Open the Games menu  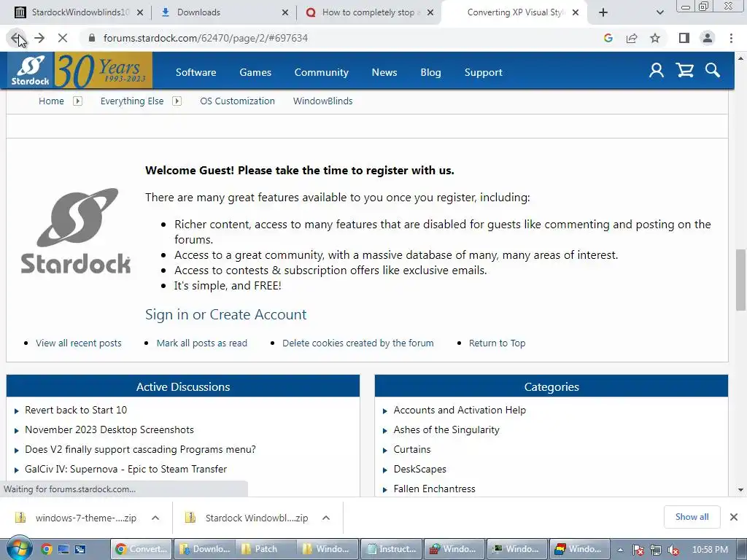[255, 72]
